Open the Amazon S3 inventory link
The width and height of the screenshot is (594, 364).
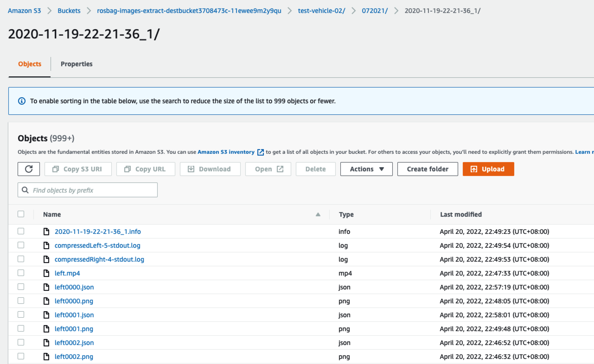[226, 152]
